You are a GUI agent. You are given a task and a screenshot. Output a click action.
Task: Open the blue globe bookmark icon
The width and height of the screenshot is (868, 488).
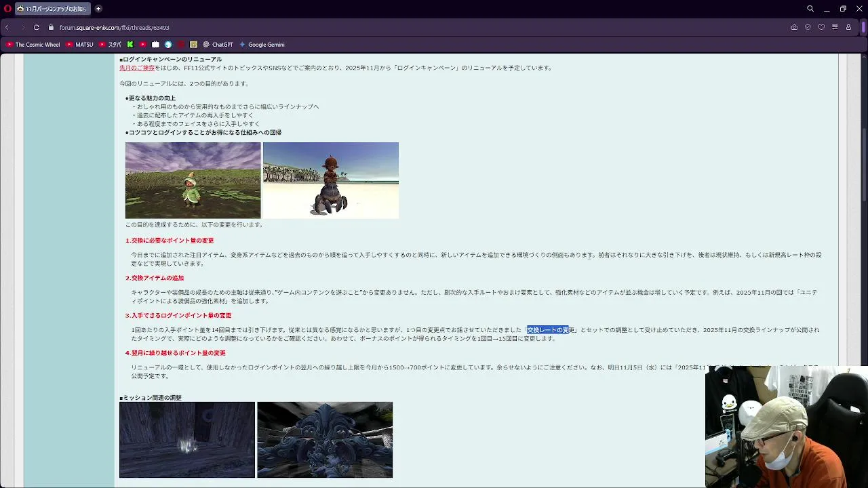tap(168, 45)
